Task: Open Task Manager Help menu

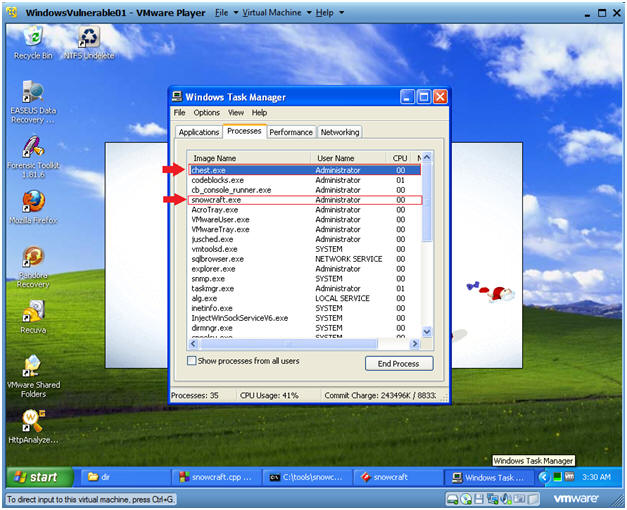Action: click(259, 113)
